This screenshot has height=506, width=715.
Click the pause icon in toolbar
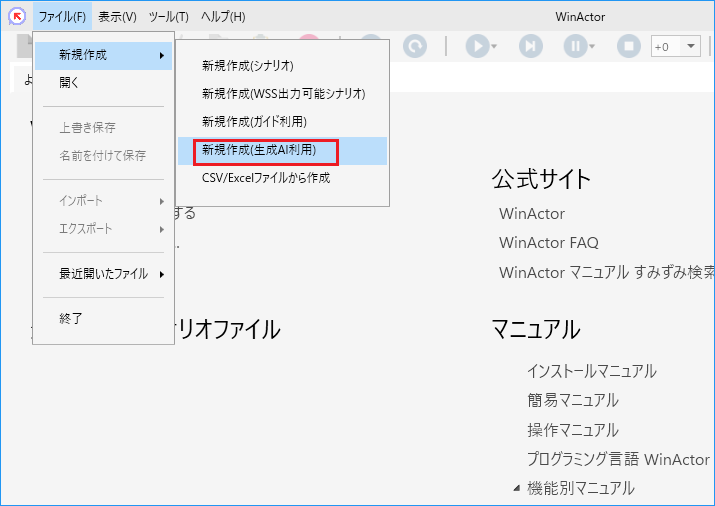(x=575, y=46)
